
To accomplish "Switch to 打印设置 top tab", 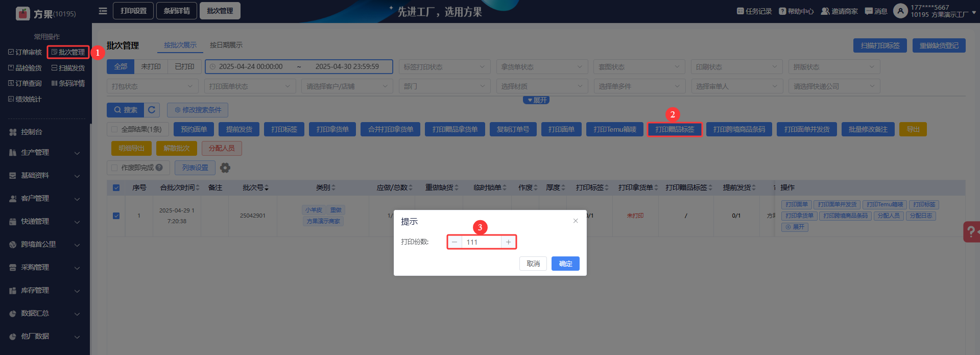I will coord(133,11).
